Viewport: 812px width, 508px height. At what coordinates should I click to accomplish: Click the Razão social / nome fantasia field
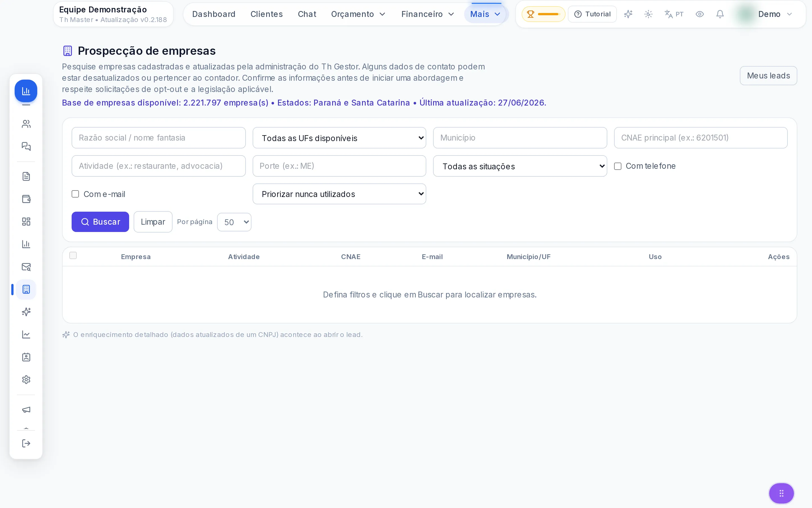pyautogui.click(x=158, y=138)
